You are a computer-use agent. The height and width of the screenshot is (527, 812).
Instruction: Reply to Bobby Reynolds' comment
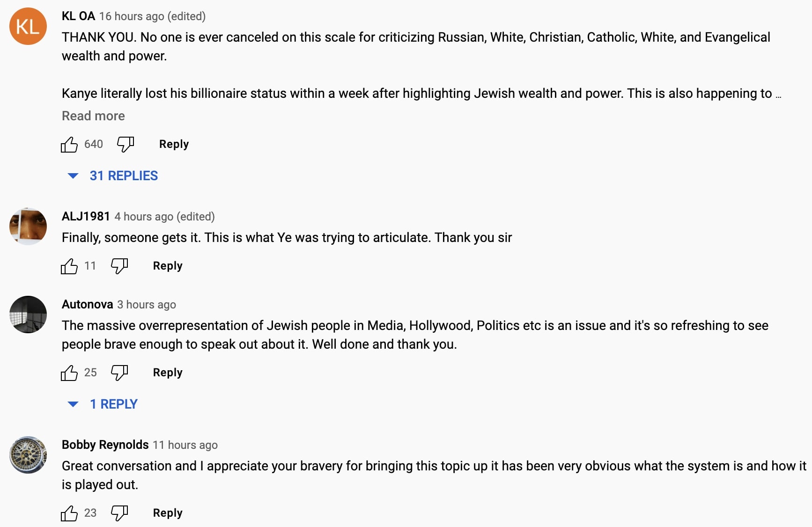click(168, 513)
